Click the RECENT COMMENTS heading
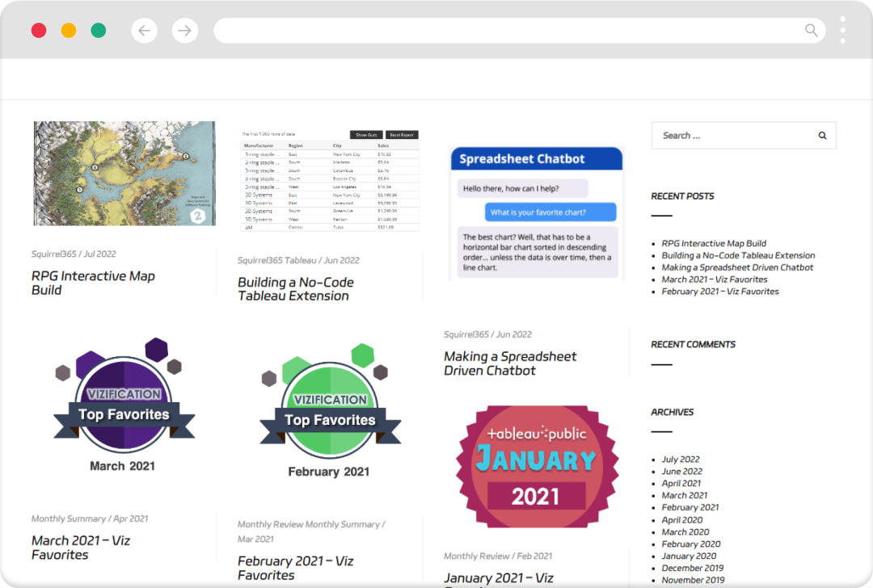This screenshot has height=588, width=873. pyautogui.click(x=694, y=344)
